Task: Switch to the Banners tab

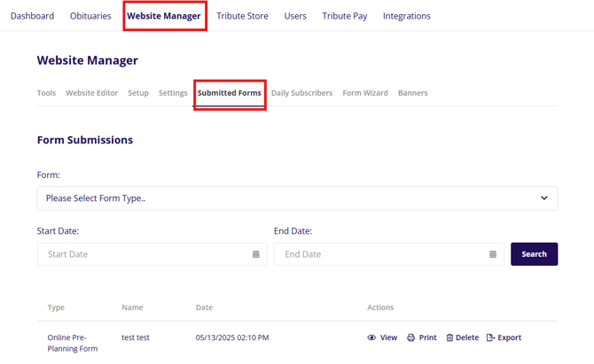Action: [412, 93]
